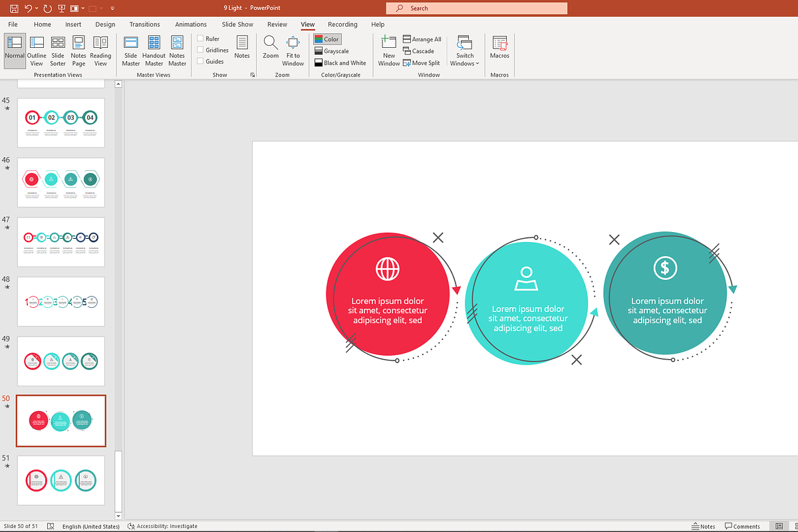
Task: Save the presentation from Quick Access Toolbar
Action: point(14,9)
